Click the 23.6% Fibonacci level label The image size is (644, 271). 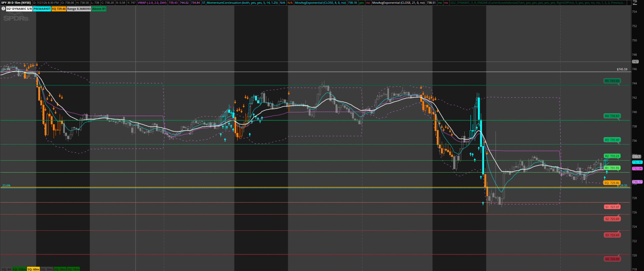click(x=6, y=186)
